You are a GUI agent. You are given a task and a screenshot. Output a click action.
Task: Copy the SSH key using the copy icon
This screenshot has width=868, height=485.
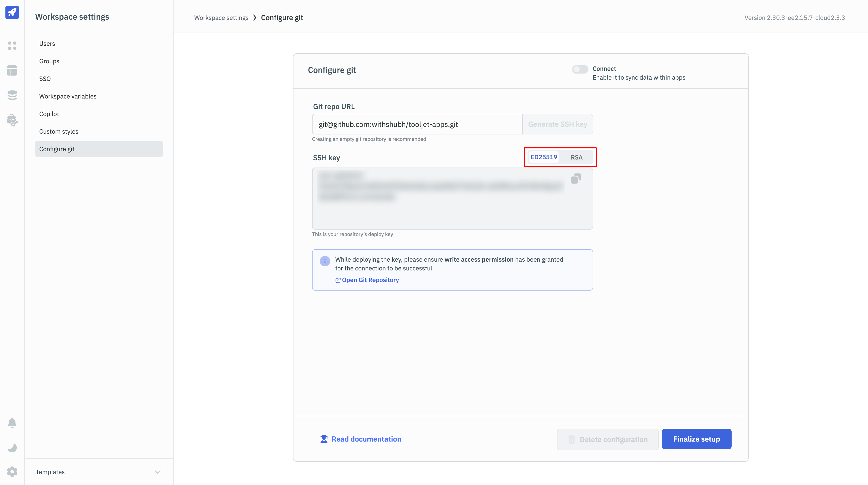[576, 179]
